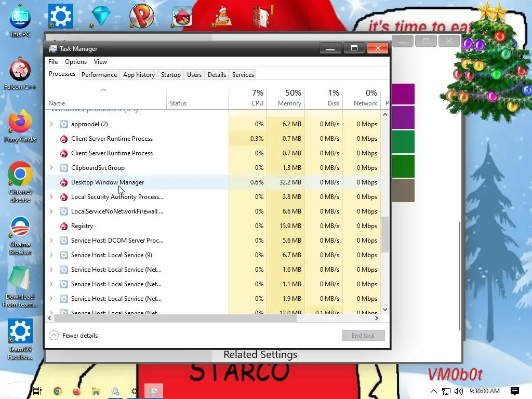Image resolution: width=532 pixels, height=399 pixels.
Task: Open the blue gear desktop shortcut
Action: pyautogui.click(x=60, y=16)
